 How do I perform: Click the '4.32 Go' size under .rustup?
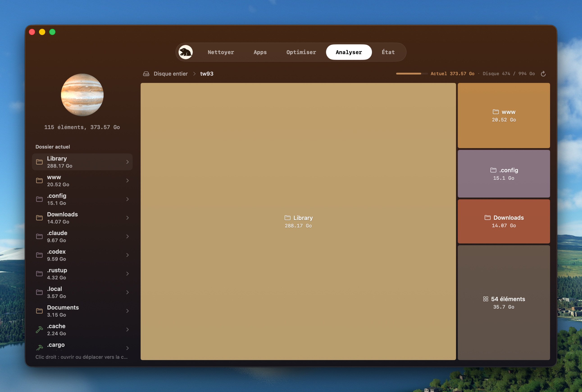57,277
